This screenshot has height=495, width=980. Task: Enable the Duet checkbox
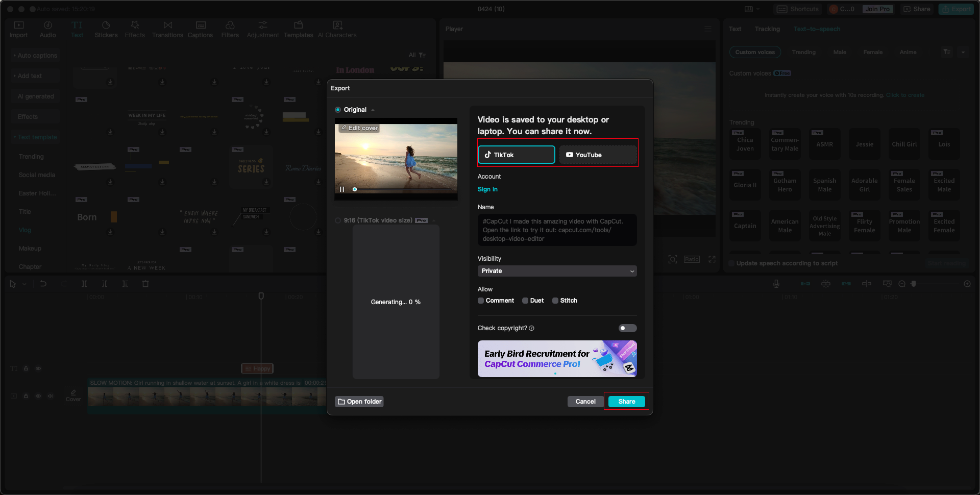pos(525,301)
